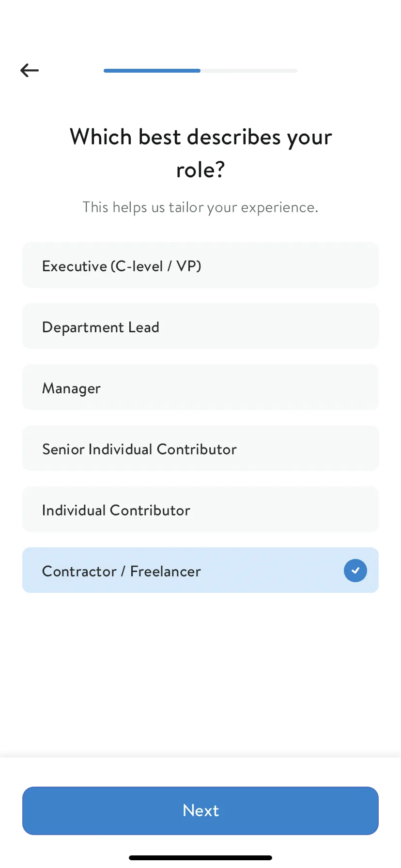
Task: Click the 'Which best describes your role?' heading
Action: (200, 153)
